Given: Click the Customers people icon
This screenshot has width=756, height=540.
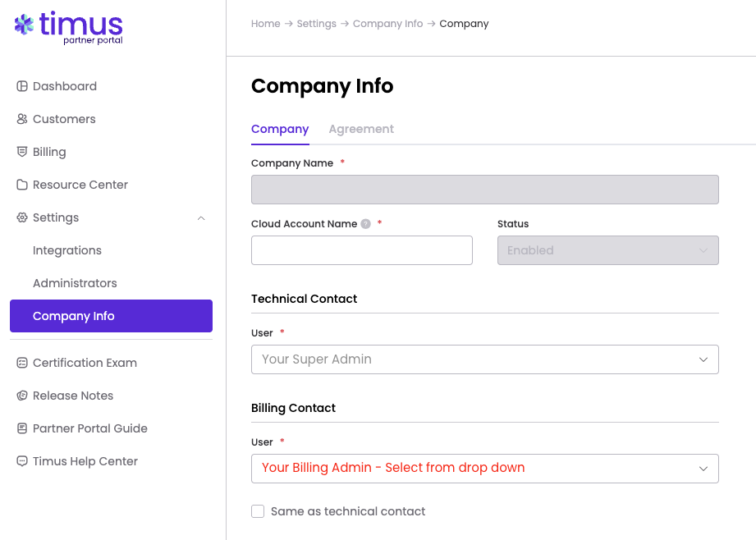Looking at the screenshot, I should tap(21, 119).
